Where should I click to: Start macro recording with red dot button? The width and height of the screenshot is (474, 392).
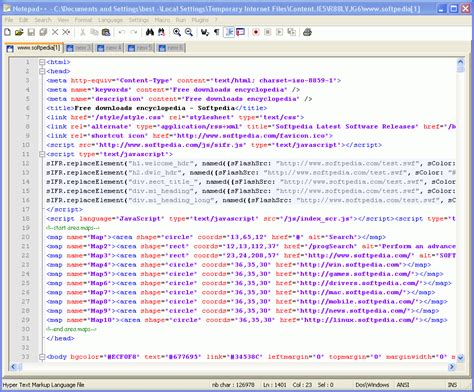click(x=256, y=32)
